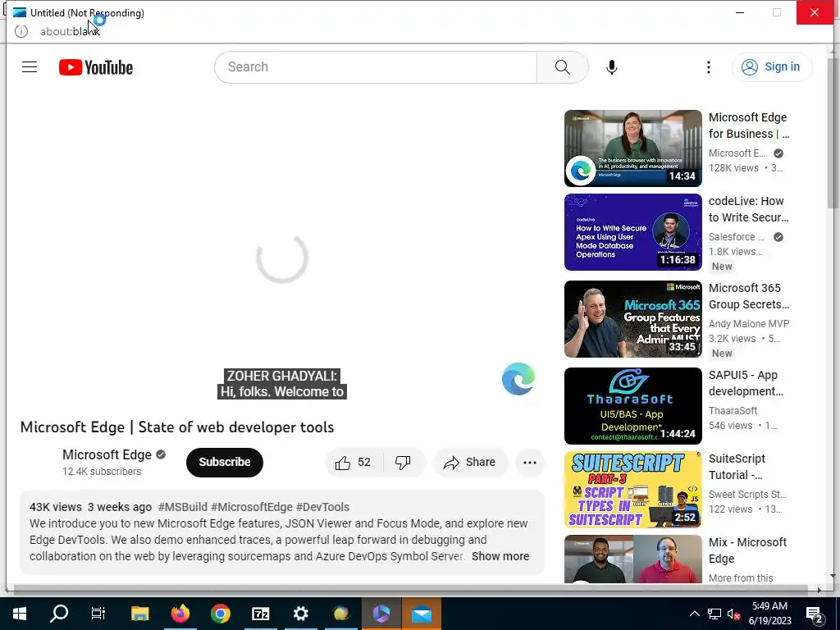Click Microsoft 365 Group Secrets title

pos(748,295)
